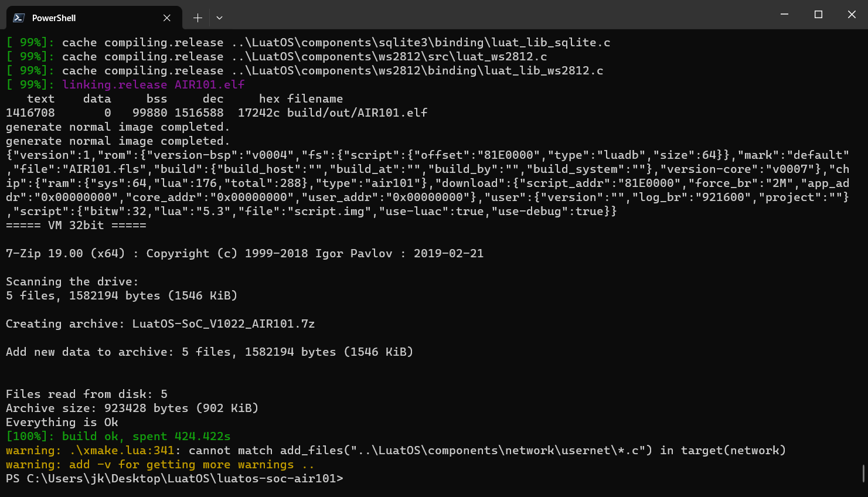Minimize the terminal window
868x497 pixels.
[784, 14]
